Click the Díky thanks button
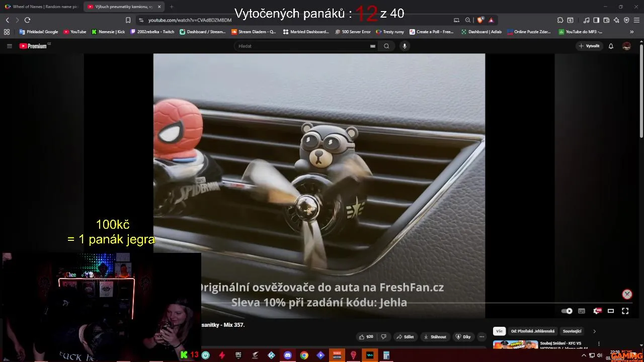Viewport: 644px width, 362px height. click(x=463, y=337)
